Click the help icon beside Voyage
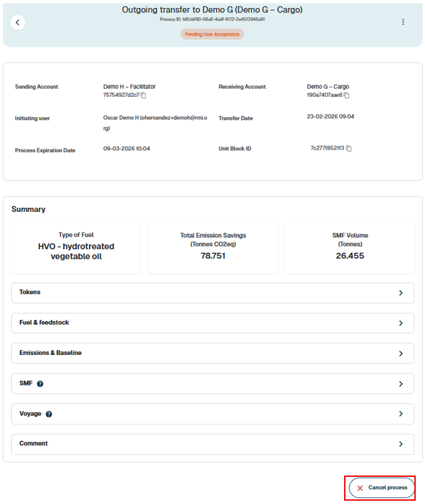Screen dimensions: 425x504 [49, 415]
